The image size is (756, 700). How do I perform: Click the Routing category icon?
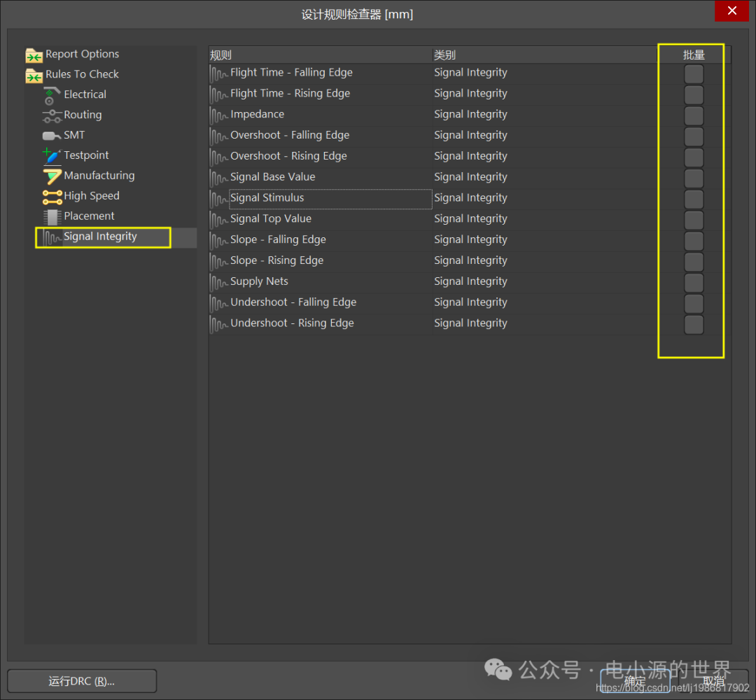(x=52, y=115)
